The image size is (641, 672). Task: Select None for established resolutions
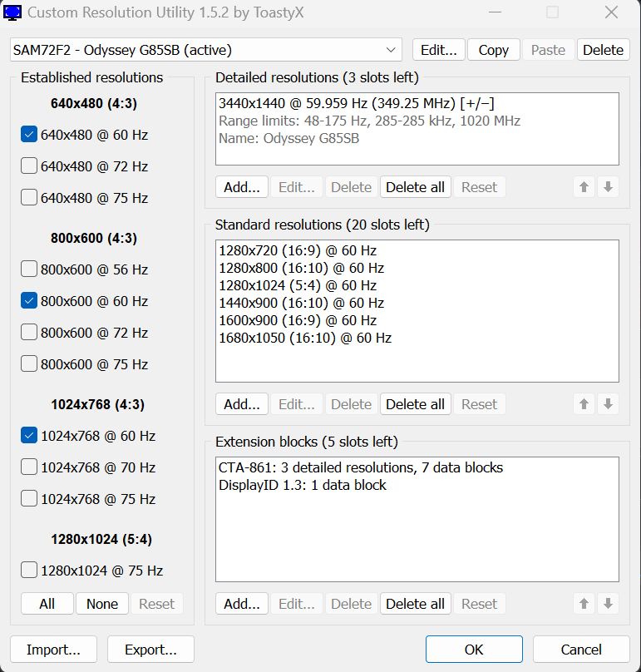pyautogui.click(x=102, y=604)
